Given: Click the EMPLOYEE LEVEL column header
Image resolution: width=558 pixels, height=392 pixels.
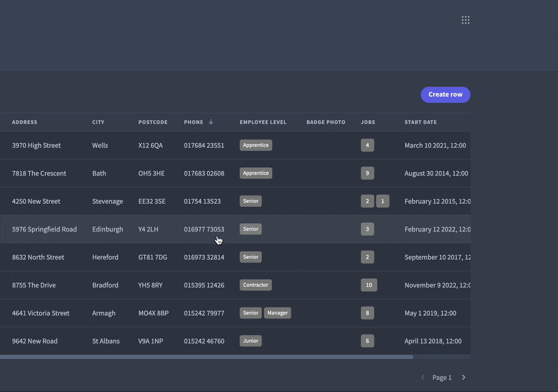Looking at the screenshot, I should 263,122.
